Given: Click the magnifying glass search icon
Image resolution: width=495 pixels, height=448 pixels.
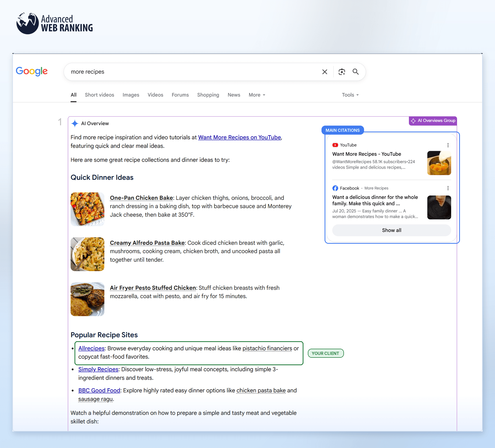Looking at the screenshot, I should [x=356, y=72].
